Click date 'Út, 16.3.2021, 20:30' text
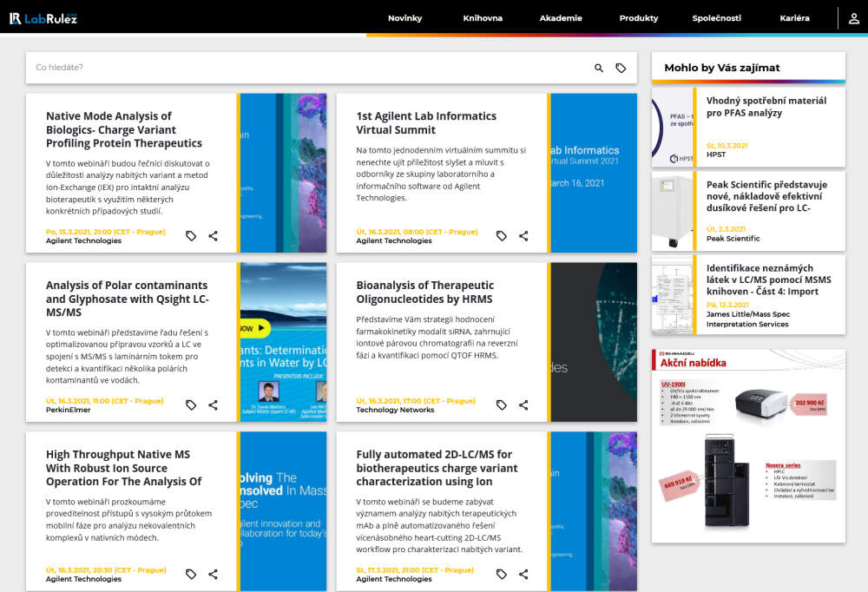This screenshot has width=868, height=592. [106, 569]
